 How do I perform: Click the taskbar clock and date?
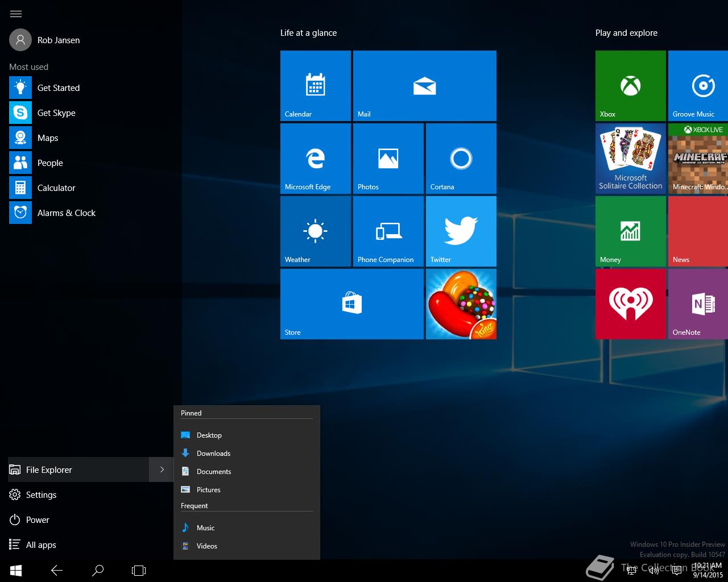708,571
